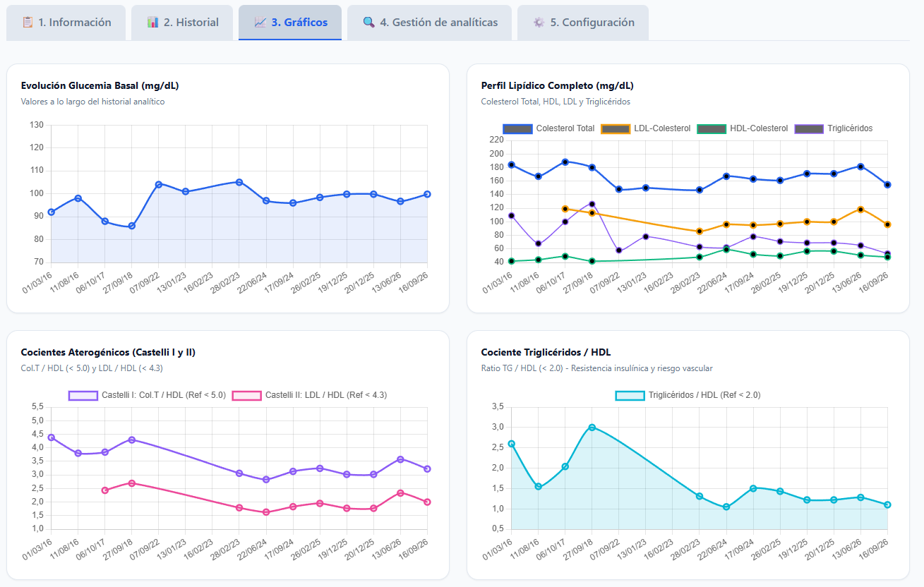Open the 1. Información tab
924x587 pixels.
66,23
